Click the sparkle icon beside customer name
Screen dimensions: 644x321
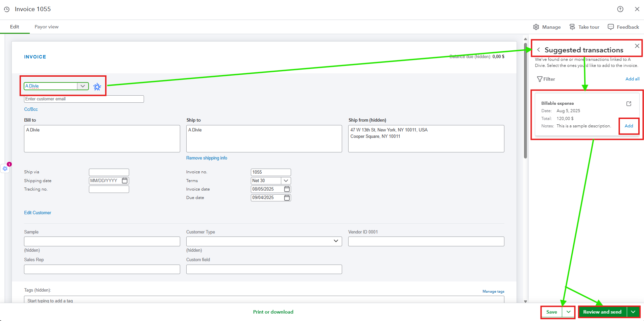tap(97, 87)
